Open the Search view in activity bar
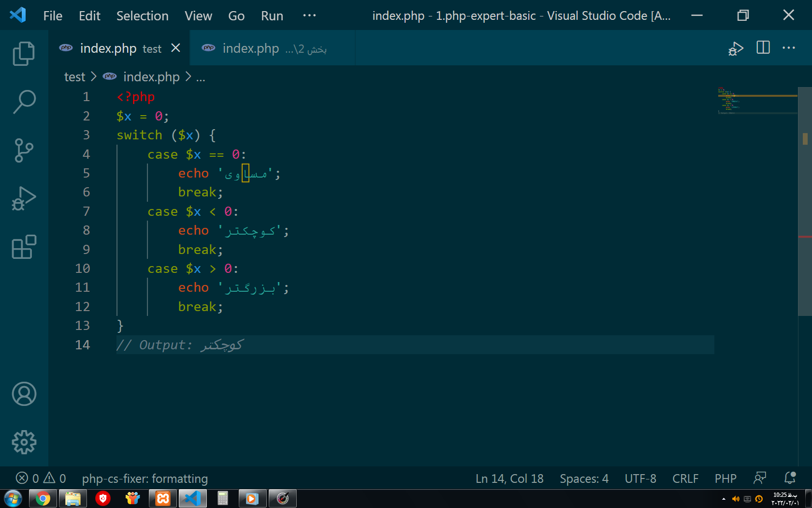812x508 pixels. point(24,102)
